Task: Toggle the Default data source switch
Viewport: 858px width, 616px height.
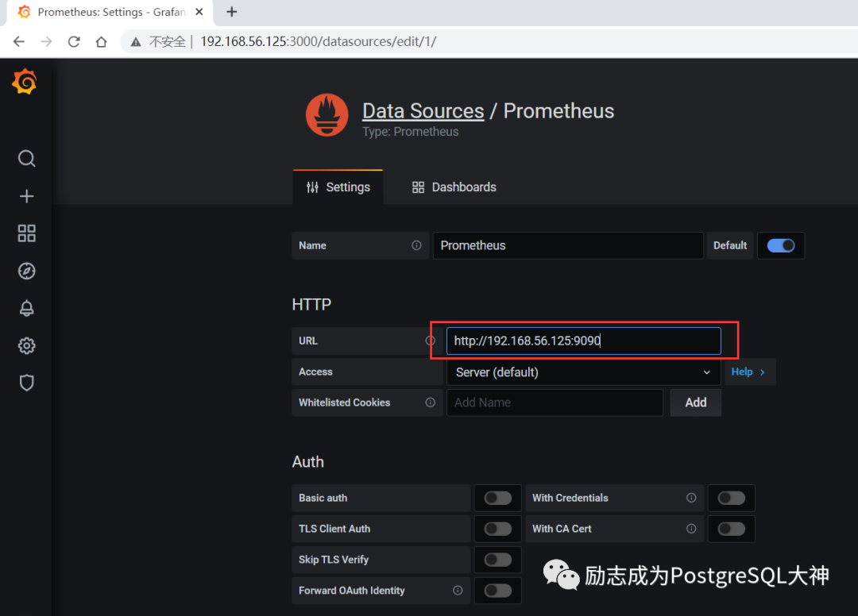Action: click(x=781, y=245)
